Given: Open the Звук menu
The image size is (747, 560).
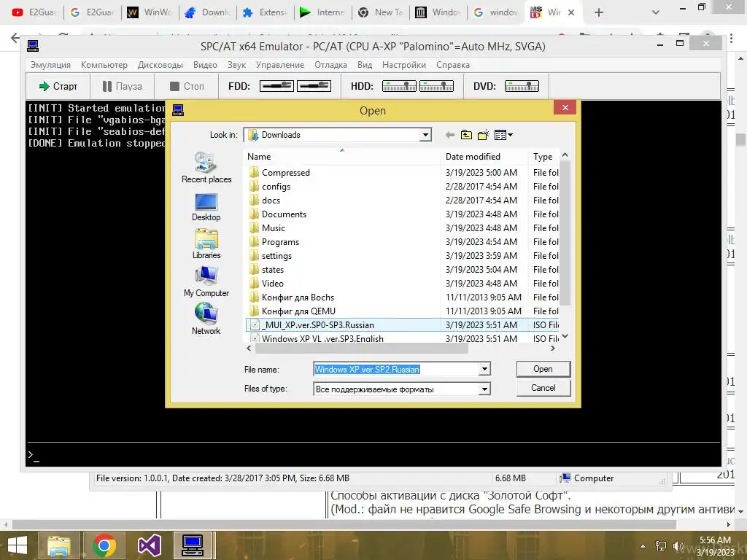Looking at the screenshot, I should pyautogui.click(x=236, y=65).
